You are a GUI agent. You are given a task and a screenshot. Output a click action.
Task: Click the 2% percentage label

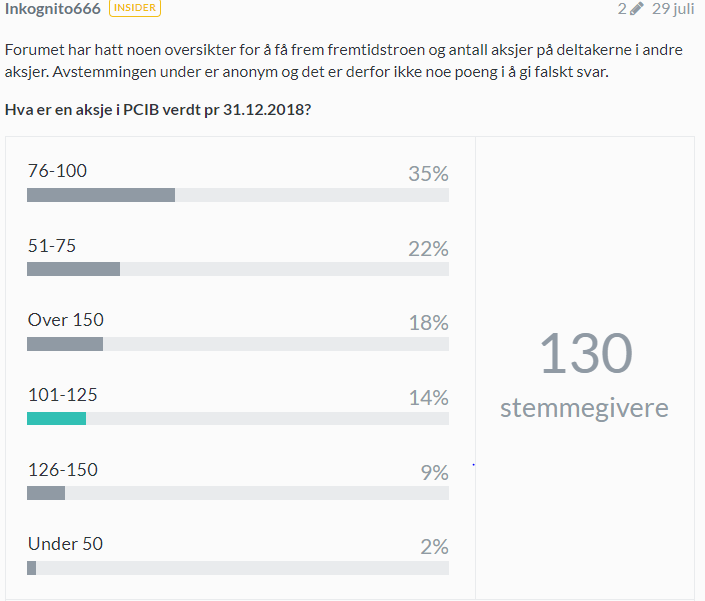pyautogui.click(x=434, y=547)
